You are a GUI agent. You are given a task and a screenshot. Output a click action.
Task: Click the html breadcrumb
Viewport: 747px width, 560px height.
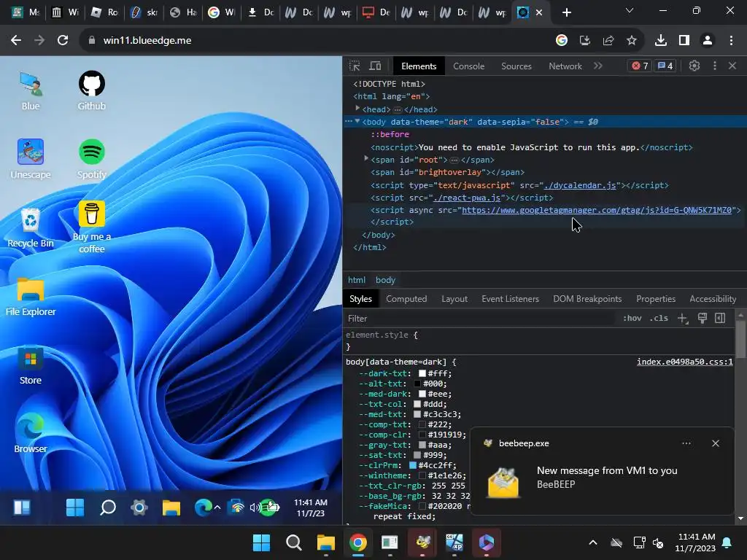coord(357,280)
